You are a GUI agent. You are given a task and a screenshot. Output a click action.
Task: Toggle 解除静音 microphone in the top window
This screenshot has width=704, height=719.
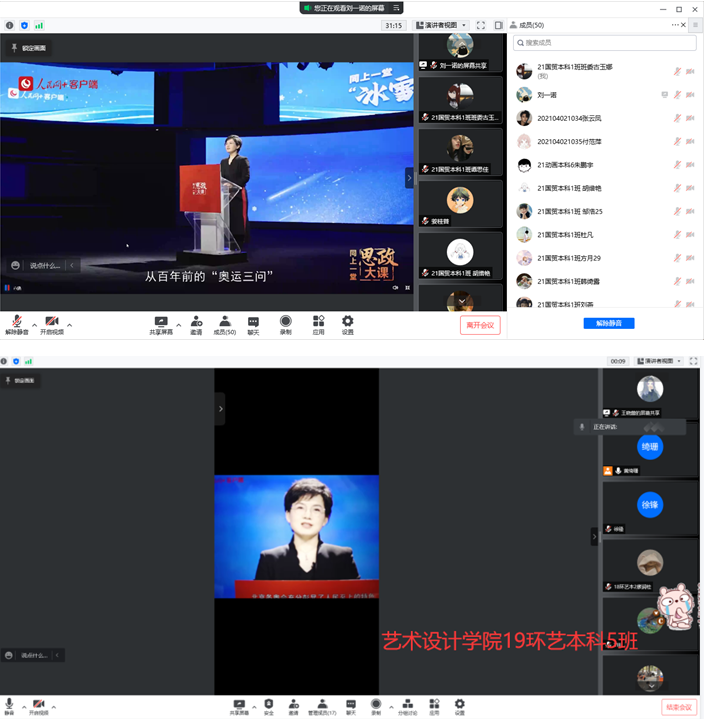tap(17, 324)
